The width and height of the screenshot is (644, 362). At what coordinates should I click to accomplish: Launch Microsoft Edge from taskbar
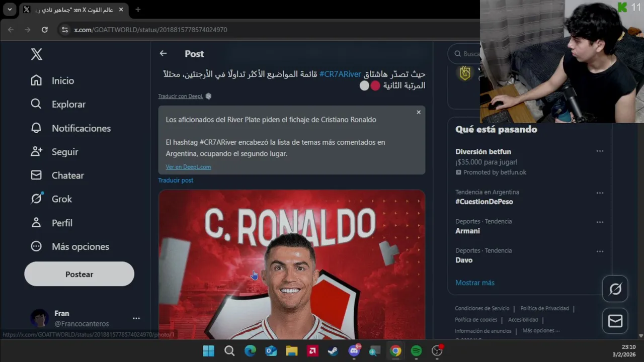coord(250,351)
